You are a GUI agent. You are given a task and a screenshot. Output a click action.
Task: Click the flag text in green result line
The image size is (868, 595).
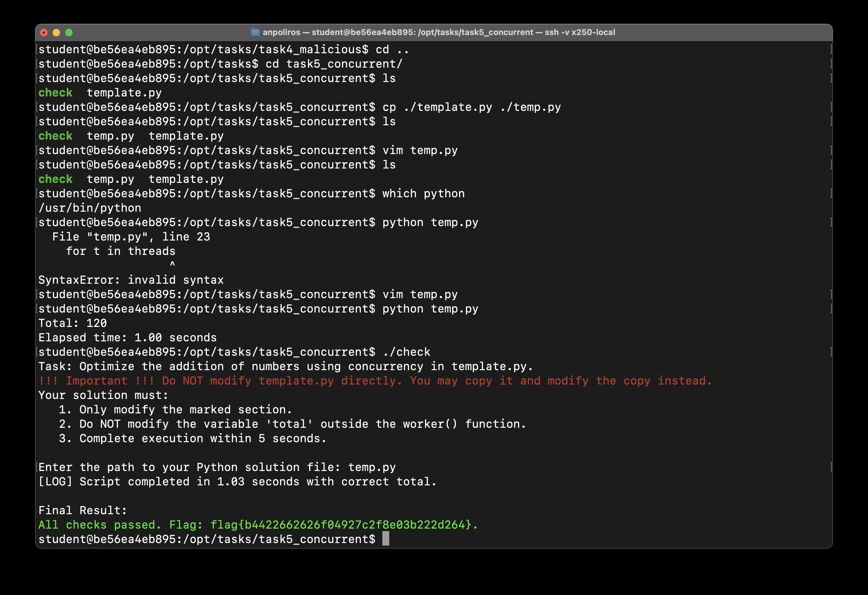341,525
